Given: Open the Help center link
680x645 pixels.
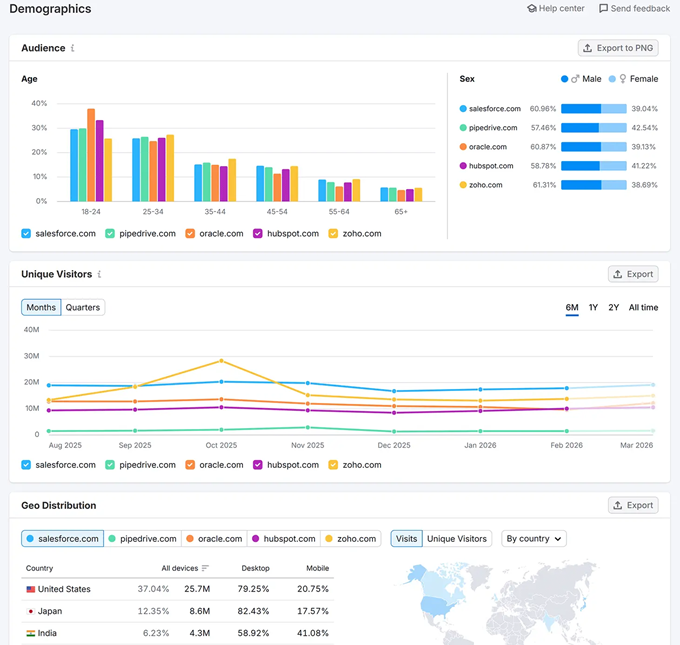Looking at the screenshot, I should [x=556, y=9].
